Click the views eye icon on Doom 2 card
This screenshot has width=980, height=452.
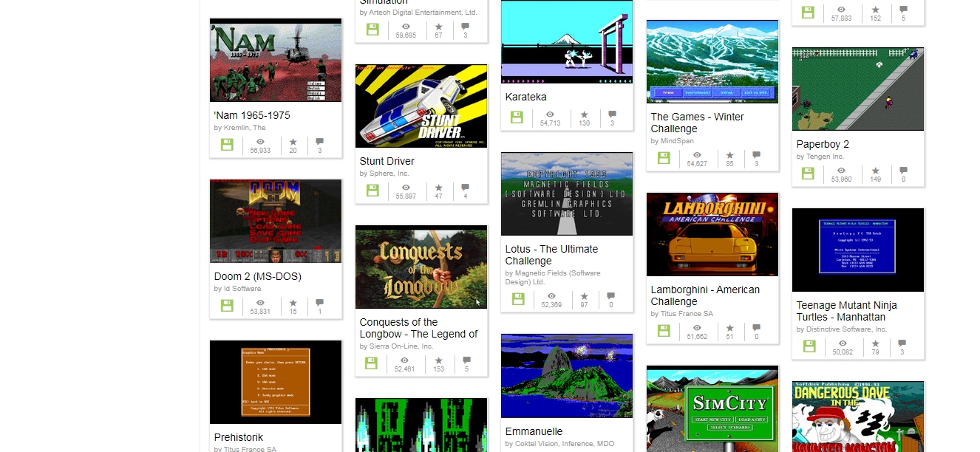260,302
